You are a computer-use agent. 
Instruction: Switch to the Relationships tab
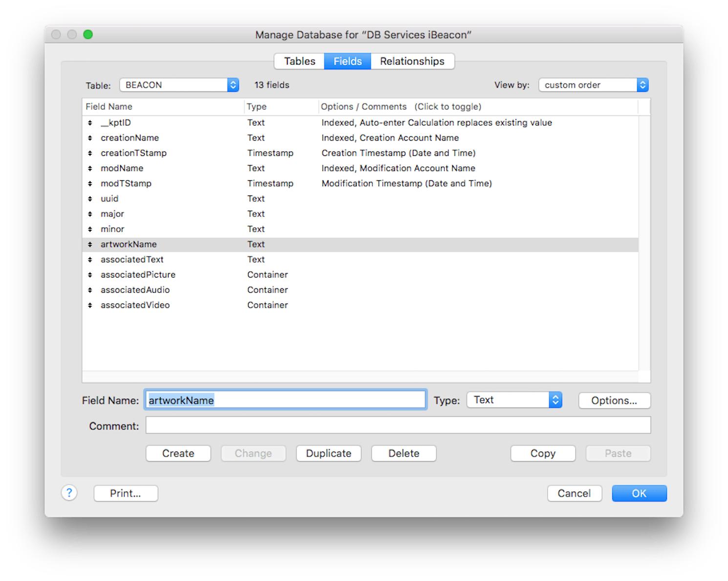click(x=412, y=61)
